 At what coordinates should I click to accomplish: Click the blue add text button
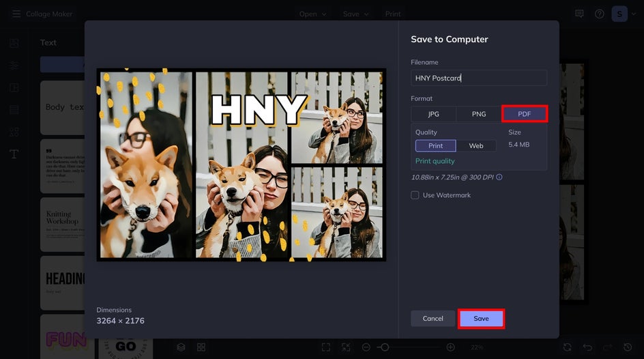tap(63, 64)
